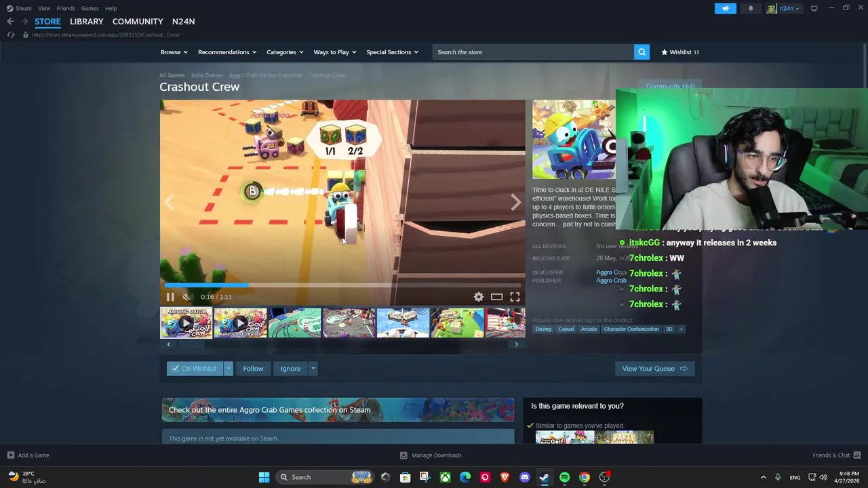Viewport: 868px width, 488px height.
Task: Expand the Categories dropdown
Action: (285, 52)
